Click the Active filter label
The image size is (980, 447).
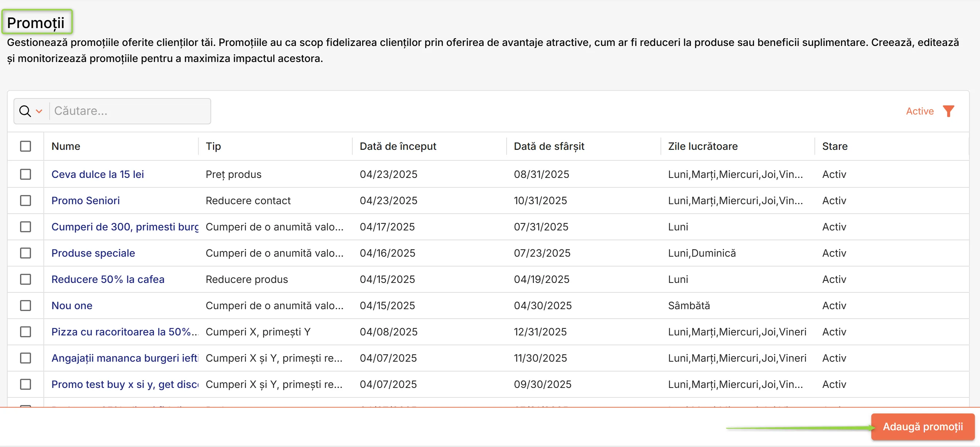(x=919, y=111)
